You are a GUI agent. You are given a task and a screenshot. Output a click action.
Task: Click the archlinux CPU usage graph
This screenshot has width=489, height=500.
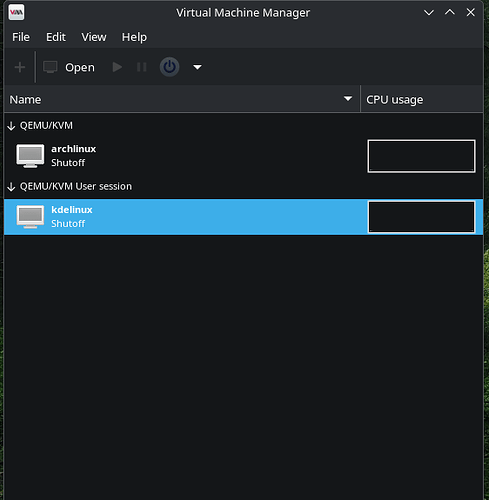[421, 156]
